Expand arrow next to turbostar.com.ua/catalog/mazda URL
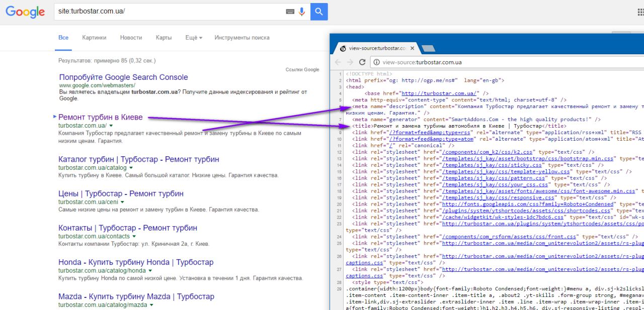The width and height of the screenshot is (644, 310). (151, 305)
